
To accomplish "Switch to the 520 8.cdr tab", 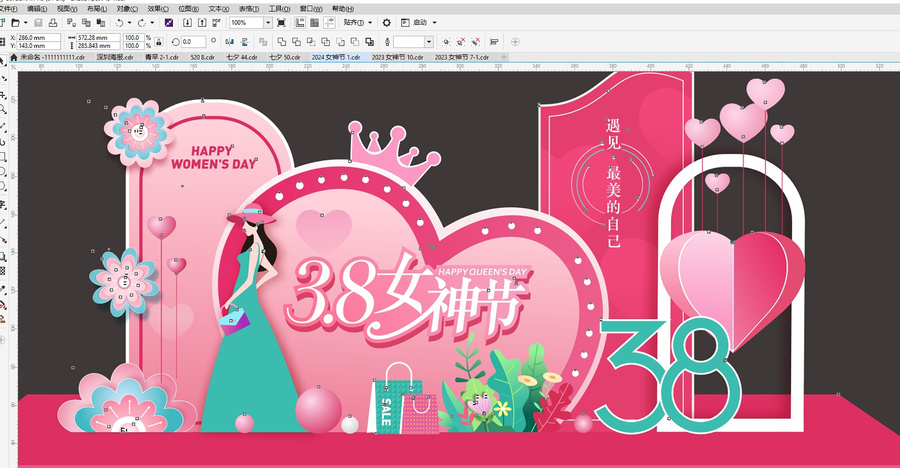I will coord(202,57).
